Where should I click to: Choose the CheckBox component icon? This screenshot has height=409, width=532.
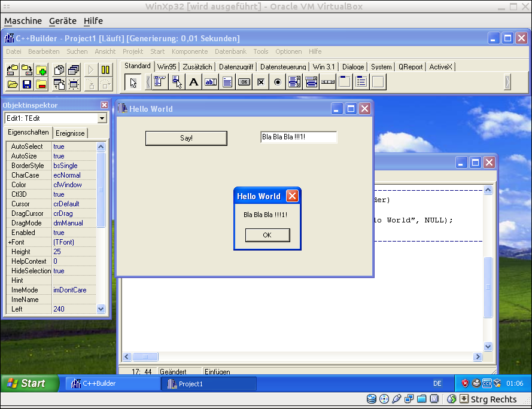[x=261, y=82]
